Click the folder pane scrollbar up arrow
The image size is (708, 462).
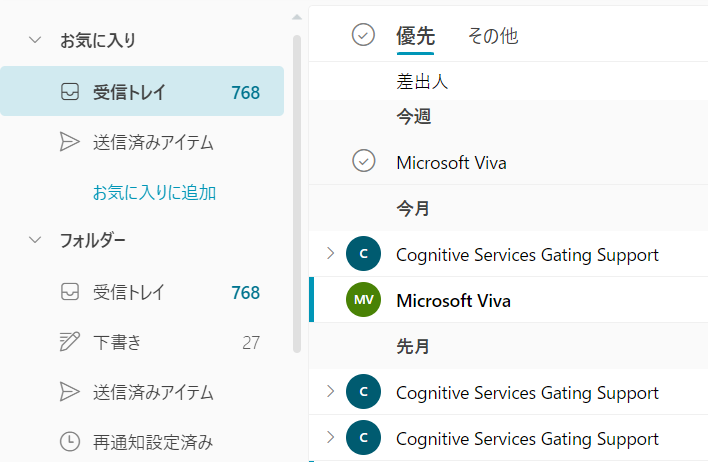point(297,17)
